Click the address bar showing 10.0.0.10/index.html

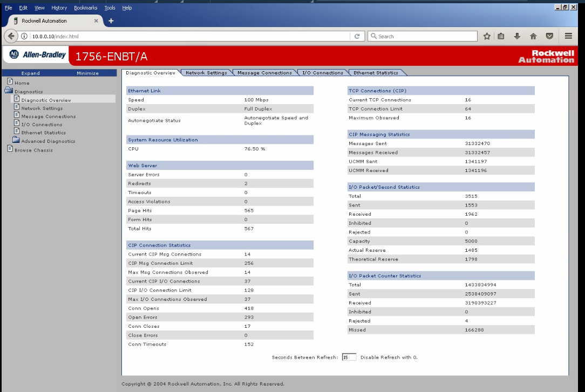[191, 36]
